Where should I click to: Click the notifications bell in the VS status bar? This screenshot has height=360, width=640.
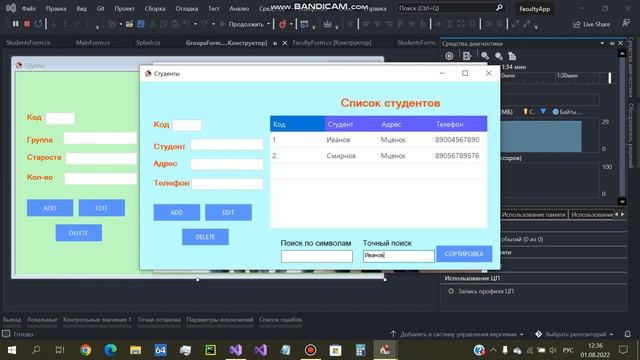(628, 334)
